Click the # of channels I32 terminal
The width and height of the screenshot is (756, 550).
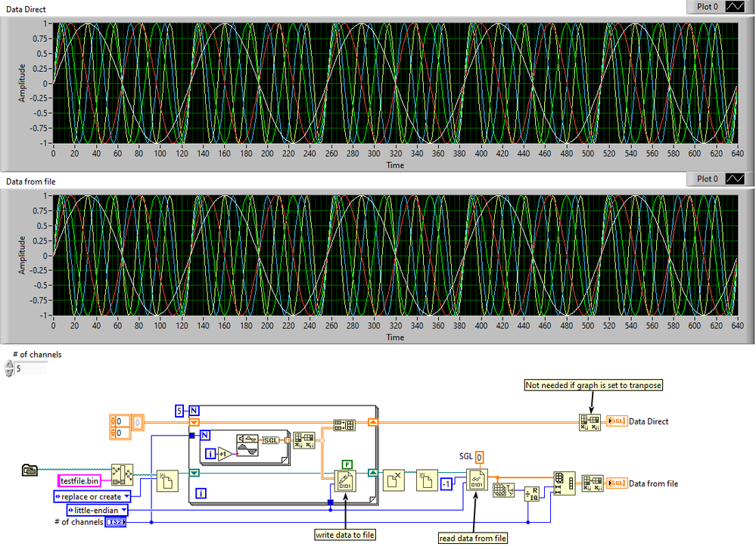click(x=116, y=522)
